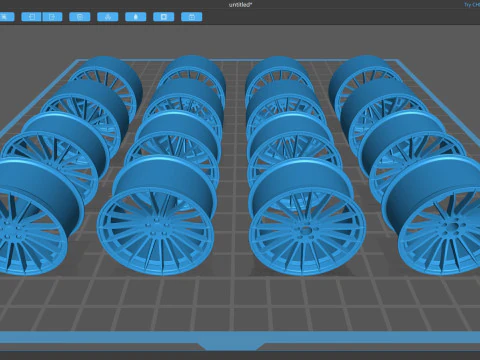Click the partially visible first toolbar button

click(x=7, y=17)
